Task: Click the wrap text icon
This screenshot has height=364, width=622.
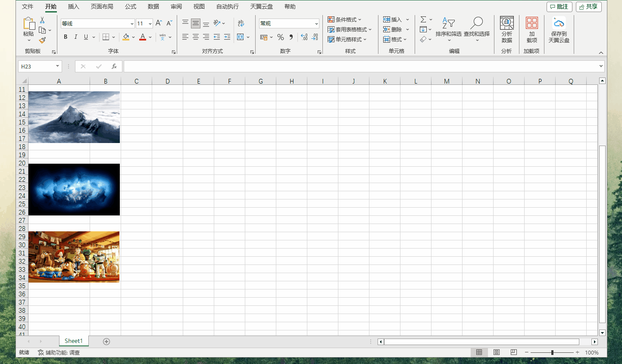Action: [x=241, y=23]
